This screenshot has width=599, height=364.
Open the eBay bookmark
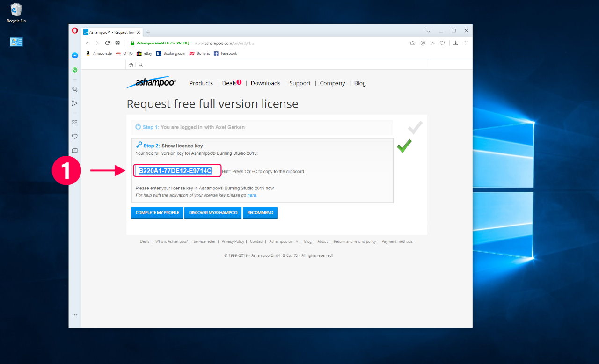pyautogui.click(x=145, y=53)
